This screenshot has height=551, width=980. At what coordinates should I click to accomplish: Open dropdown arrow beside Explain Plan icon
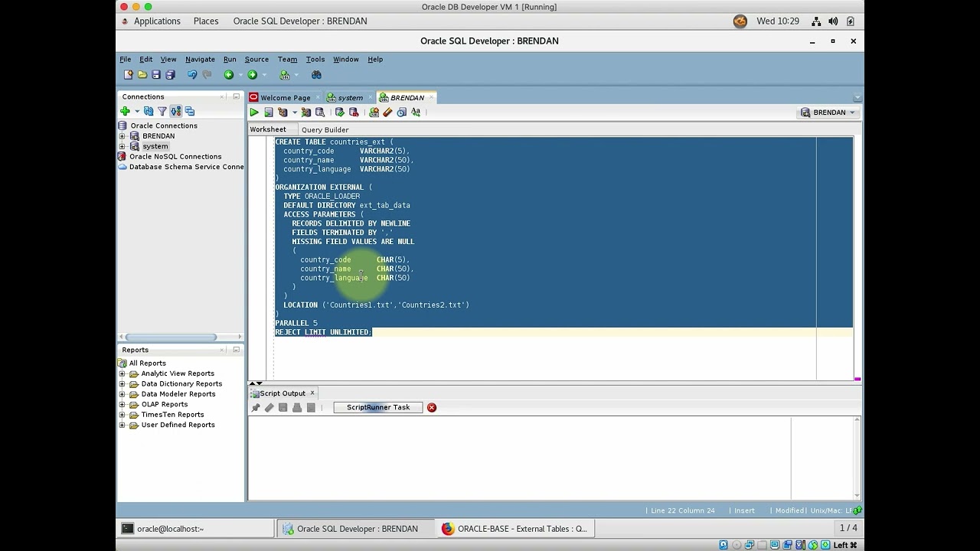coord(294,112)
